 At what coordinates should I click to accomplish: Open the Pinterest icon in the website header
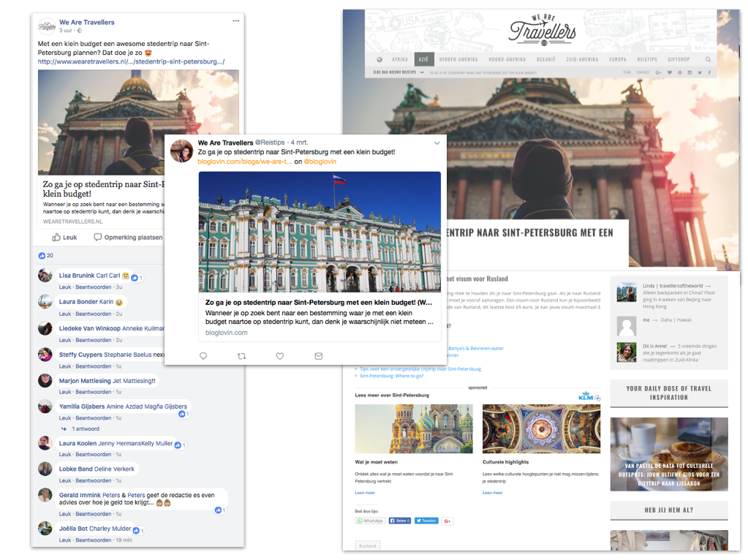[680, 72]
